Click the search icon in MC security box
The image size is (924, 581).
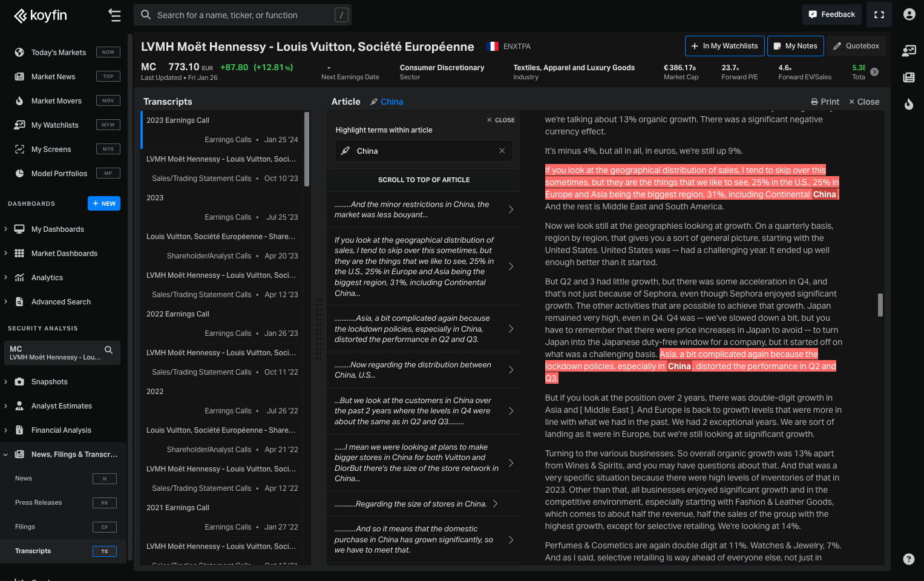click(108, 350)
